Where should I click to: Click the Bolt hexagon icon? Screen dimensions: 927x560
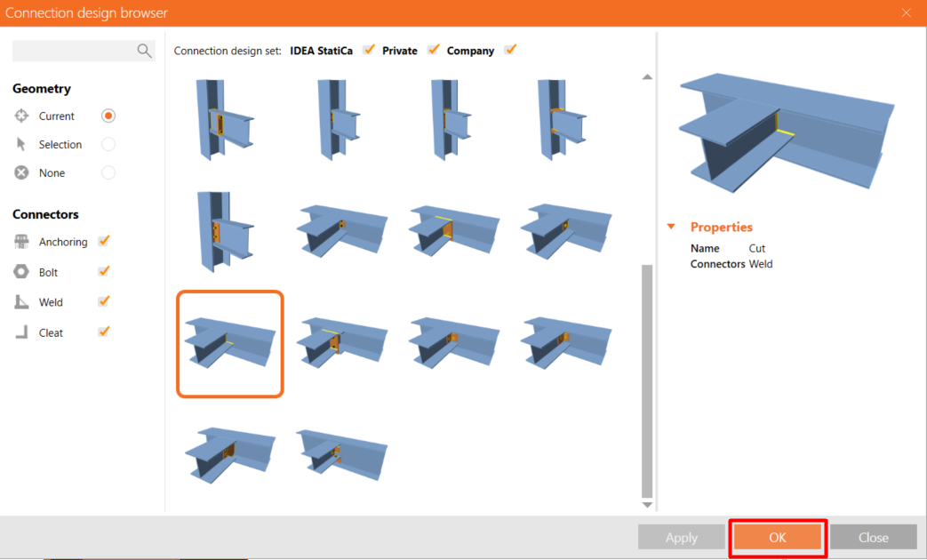point(21,271)
